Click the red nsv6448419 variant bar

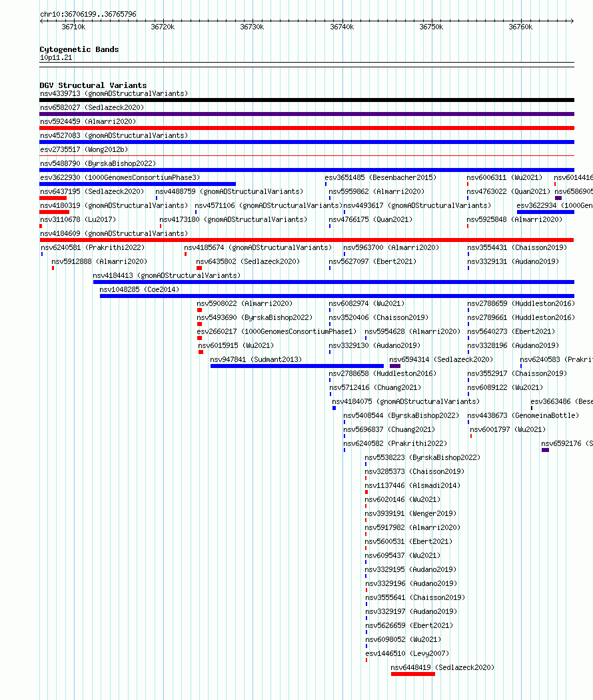412,674
